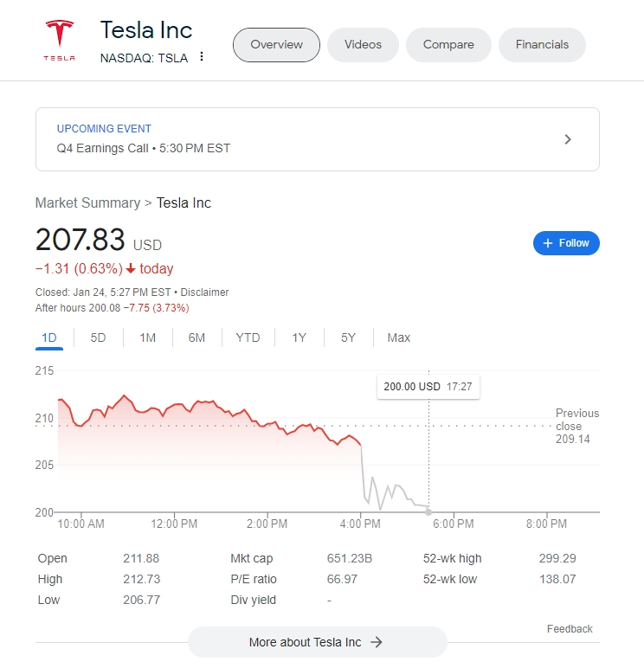
Task: Switch chart to 1M range
Action: [x=147, y=337]
